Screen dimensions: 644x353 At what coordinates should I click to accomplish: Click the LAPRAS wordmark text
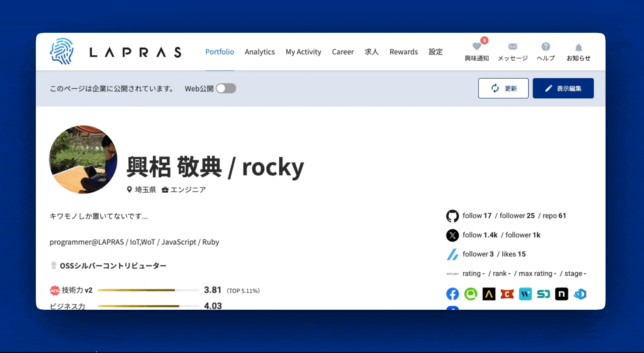click(x=135, y=52)
